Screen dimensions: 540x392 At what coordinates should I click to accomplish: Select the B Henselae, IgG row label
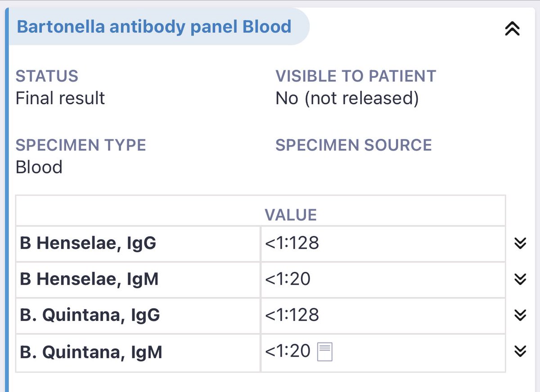[88, 243]
